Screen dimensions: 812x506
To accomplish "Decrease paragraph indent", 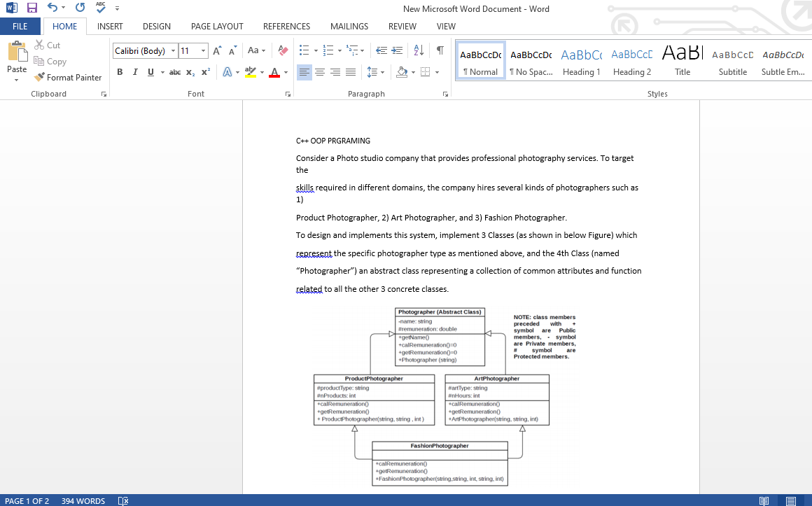I will tap(381, 50).
